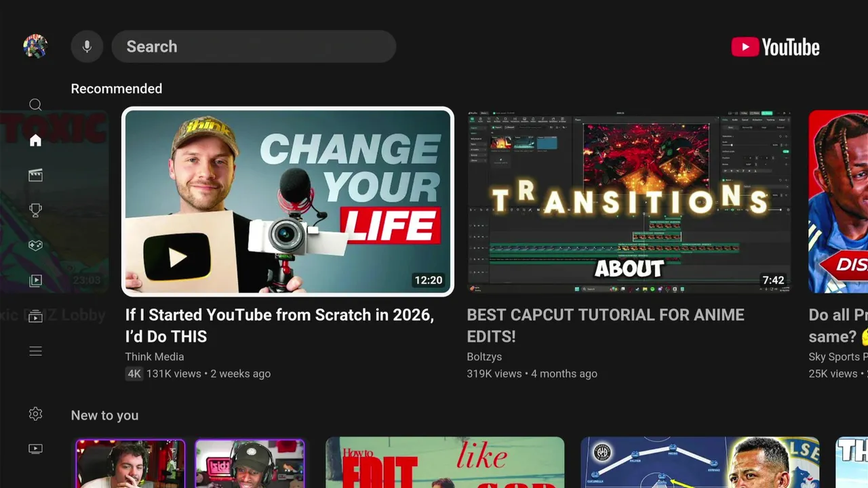Click the '131K views • 2 weeks ago' text
This screenshot has width=868, height=488.
click(208, 373)
